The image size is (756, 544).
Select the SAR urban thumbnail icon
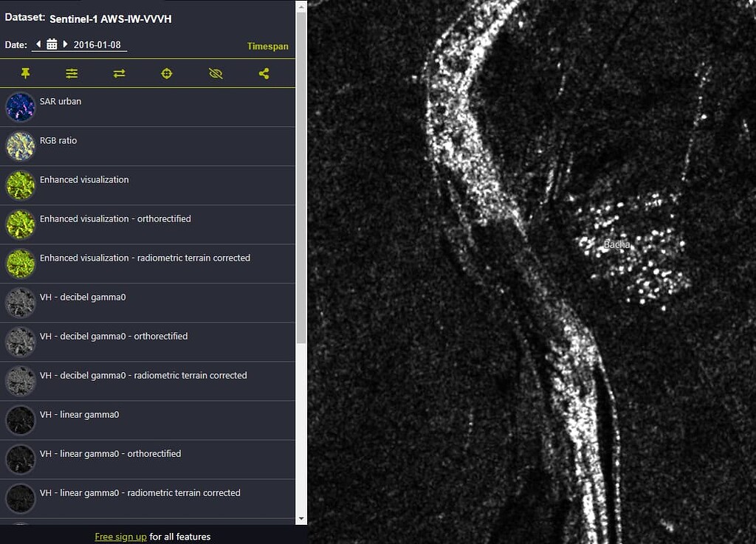[x=20, y=107]
